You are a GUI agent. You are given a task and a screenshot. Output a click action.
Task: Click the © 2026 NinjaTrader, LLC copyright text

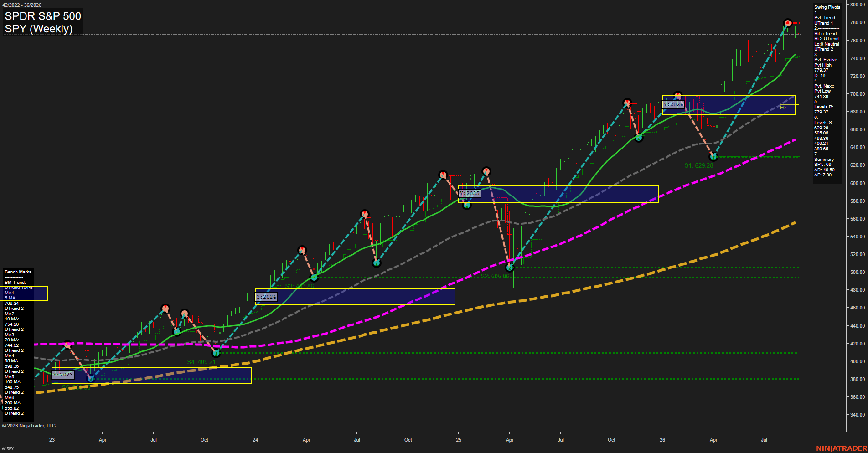(29, 426)
